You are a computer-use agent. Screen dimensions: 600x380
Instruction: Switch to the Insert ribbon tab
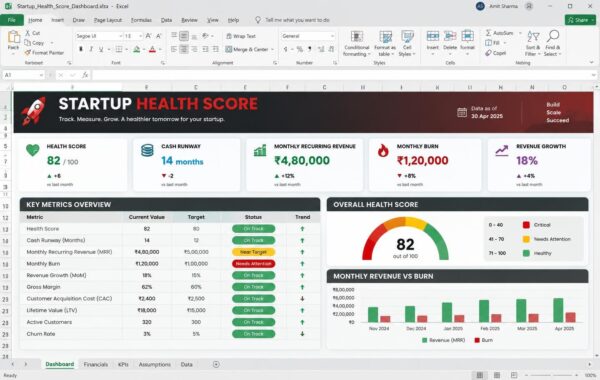point(58,20)
